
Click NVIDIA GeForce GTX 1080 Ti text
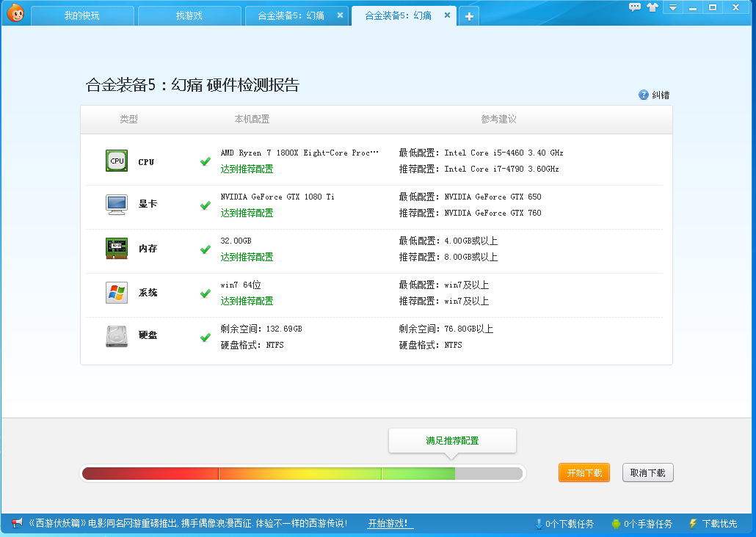[277, 197]
